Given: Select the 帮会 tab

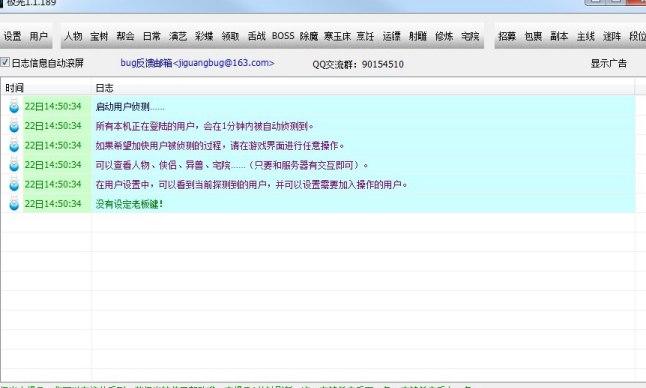Looking at the screenshot, I should pos(125,36).
